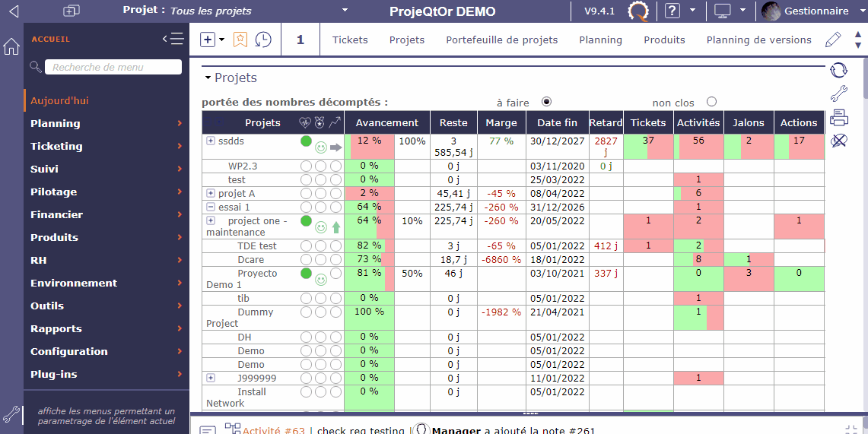This screenshot has width=868, height=434.
Task: Click the home icon in left sidebar
Action: click(11, 47)
